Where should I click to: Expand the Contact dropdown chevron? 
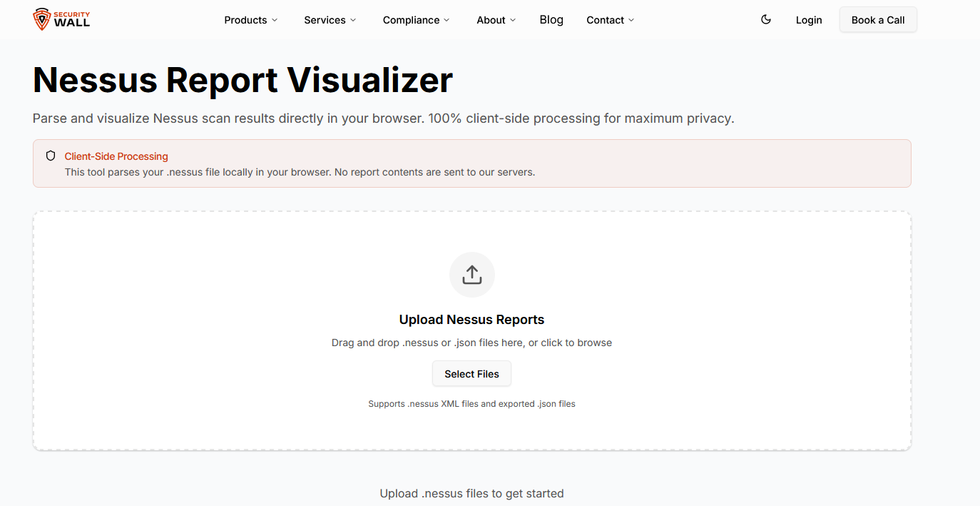pyautogui.click(x=631, y=20)
